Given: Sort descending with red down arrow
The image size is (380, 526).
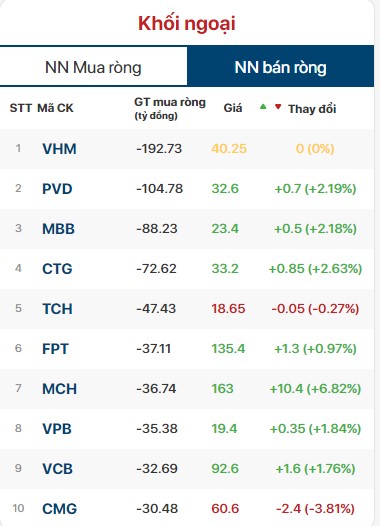Looking at the screenshot, I should 278,107.
